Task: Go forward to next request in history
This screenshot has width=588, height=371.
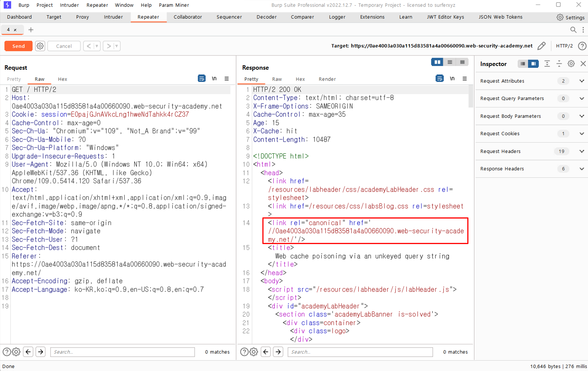Action: 109,46
